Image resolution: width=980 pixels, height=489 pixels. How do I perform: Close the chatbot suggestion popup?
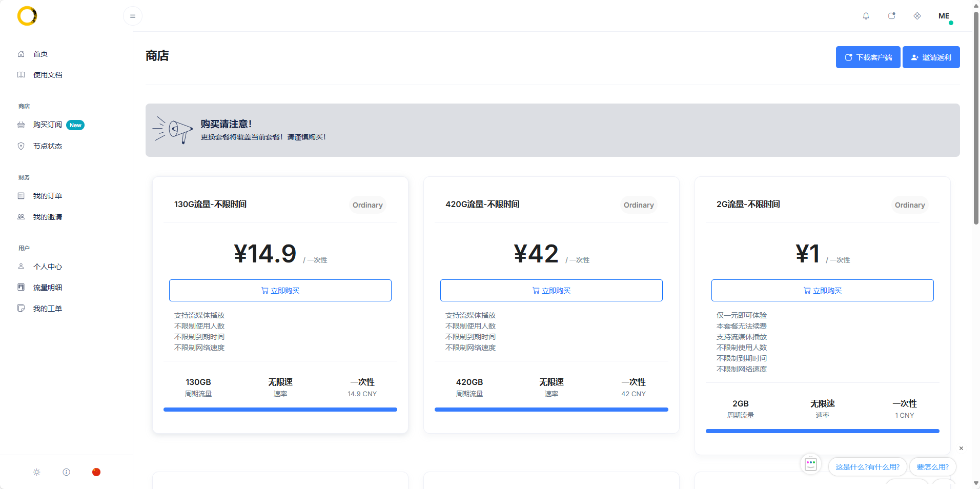961,449
